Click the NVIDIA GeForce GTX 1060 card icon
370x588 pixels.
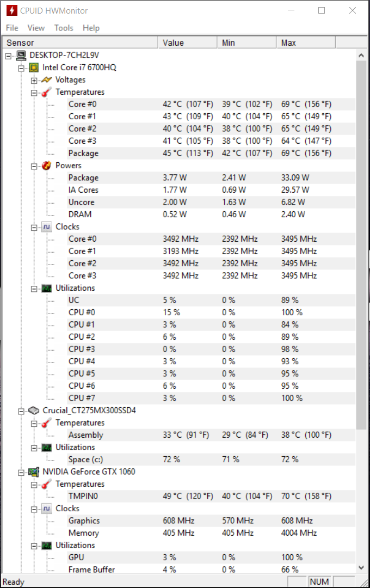(x=34, y=471)
